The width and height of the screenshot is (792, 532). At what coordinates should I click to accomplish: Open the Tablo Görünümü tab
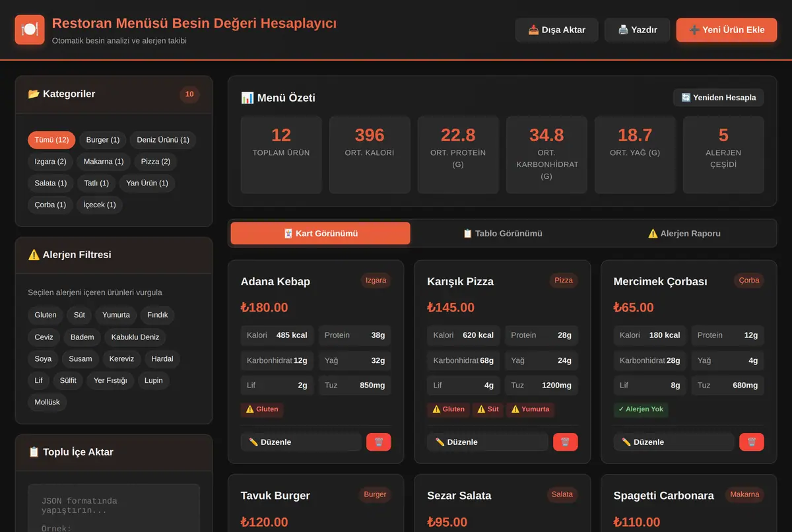(x=502, y=233)
